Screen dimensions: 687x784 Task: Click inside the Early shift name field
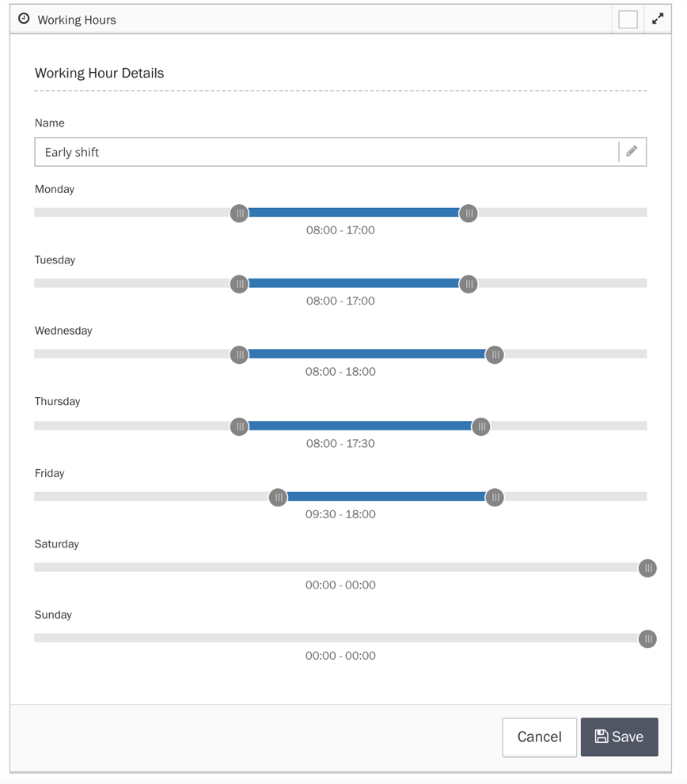(325, 152)
